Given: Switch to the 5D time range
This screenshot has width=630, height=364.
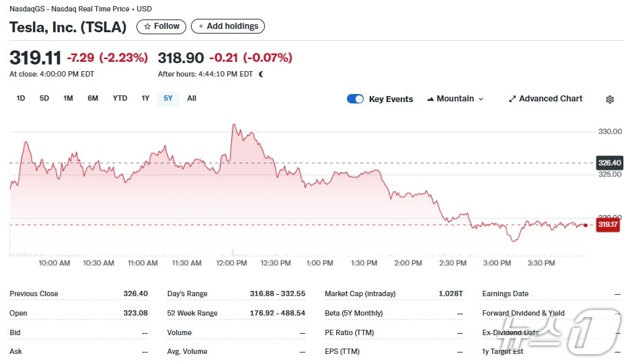Looking at the screenshot, I should pos(44,98).
